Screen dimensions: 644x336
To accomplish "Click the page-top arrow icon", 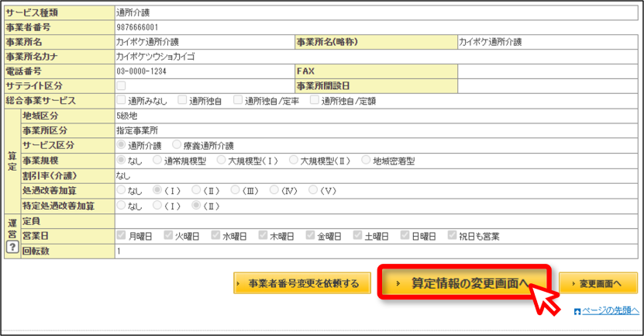I will 577,312.
